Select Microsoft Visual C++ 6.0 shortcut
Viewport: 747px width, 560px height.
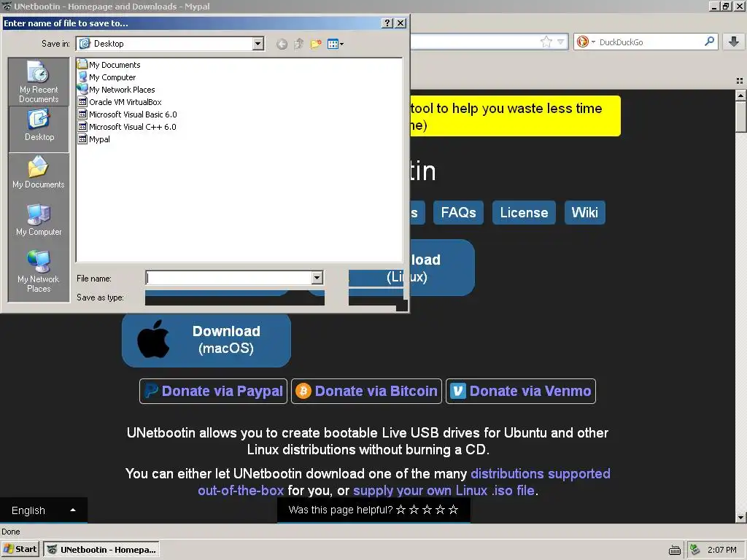click(x=127, y=127)
